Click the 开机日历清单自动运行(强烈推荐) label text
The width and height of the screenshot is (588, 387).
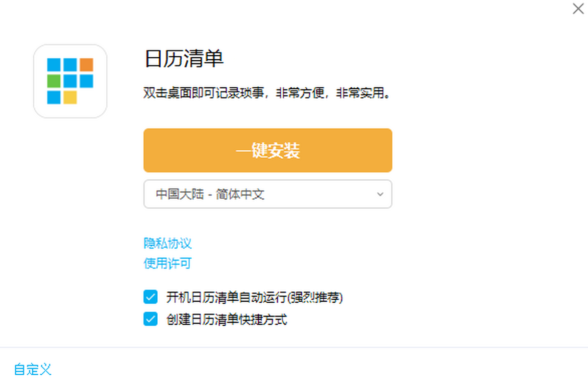pos(254,297)
